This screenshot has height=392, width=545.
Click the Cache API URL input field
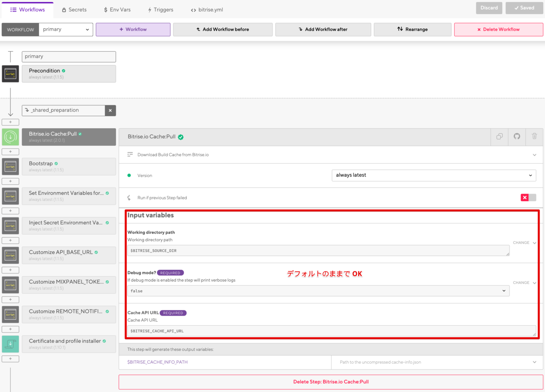[x=332, y=331]
